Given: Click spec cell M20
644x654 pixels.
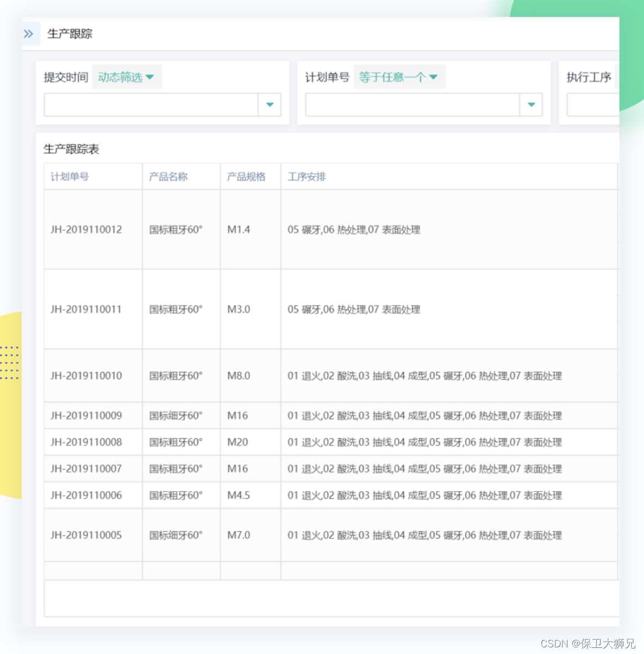Looking at the screenshot, I should 237,442.
